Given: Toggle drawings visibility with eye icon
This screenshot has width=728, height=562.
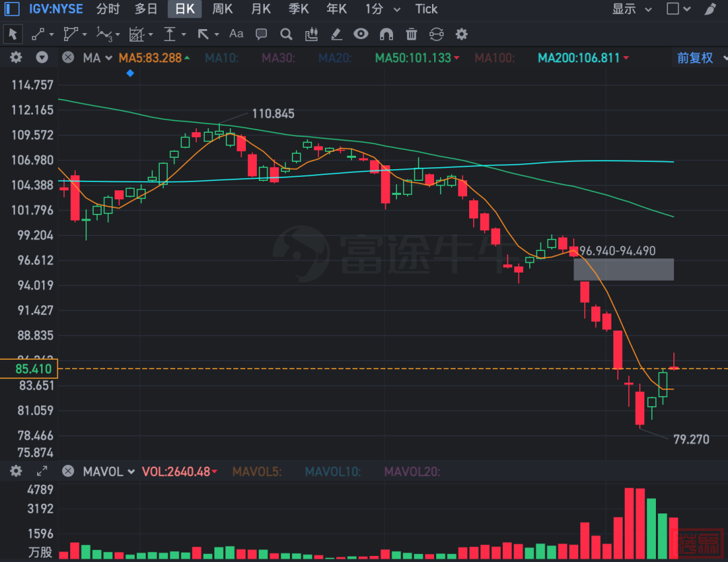Looking at the screenshot, I should click(361, 34).
